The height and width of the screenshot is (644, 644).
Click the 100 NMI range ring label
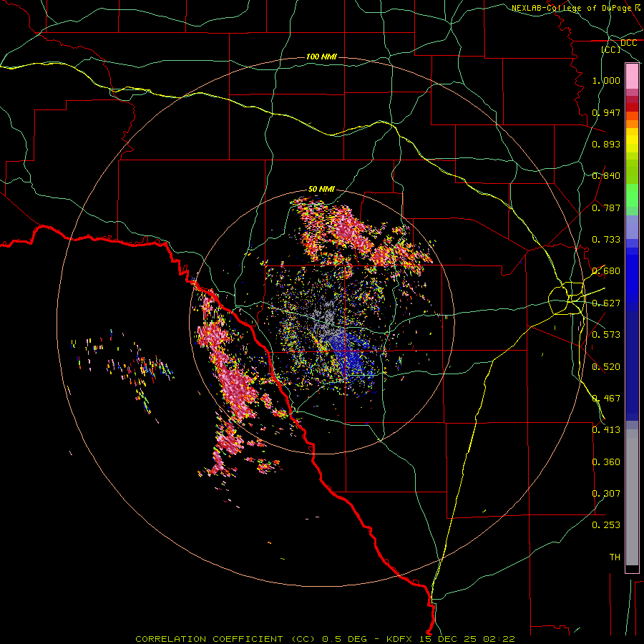(x=321, y=57)
